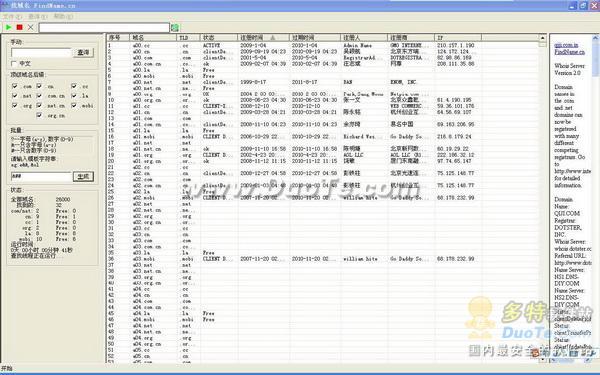Viewport: 600px width, 375px height.
Task: Open the first menu in the menu bar
Action: [12, 16]
